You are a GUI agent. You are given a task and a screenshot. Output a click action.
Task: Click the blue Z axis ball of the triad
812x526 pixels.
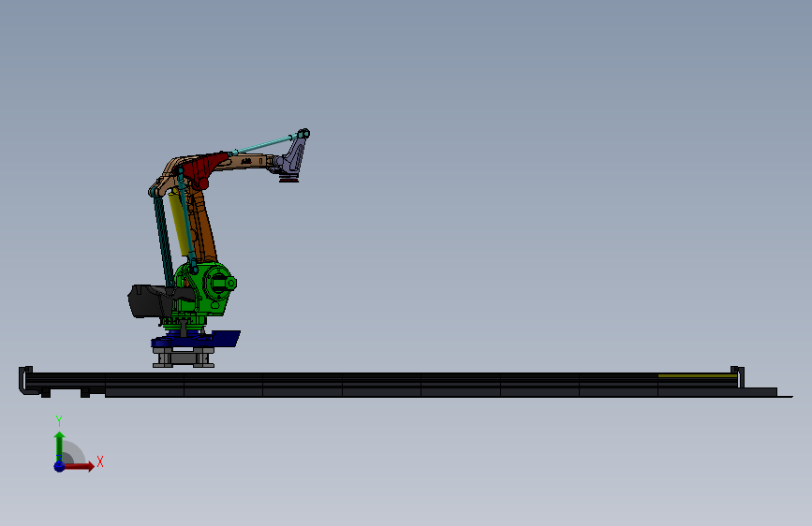pos(60,466)
